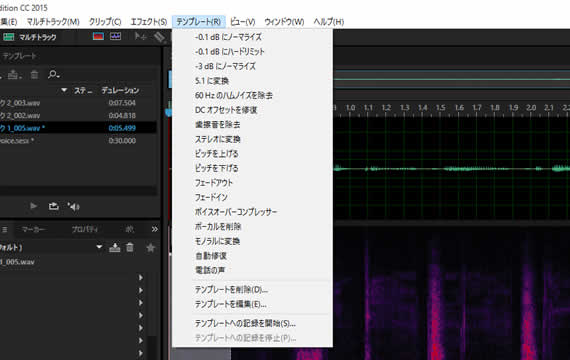
Task: Click the 1.5 mark on time ruler
Action: (441, 108)
